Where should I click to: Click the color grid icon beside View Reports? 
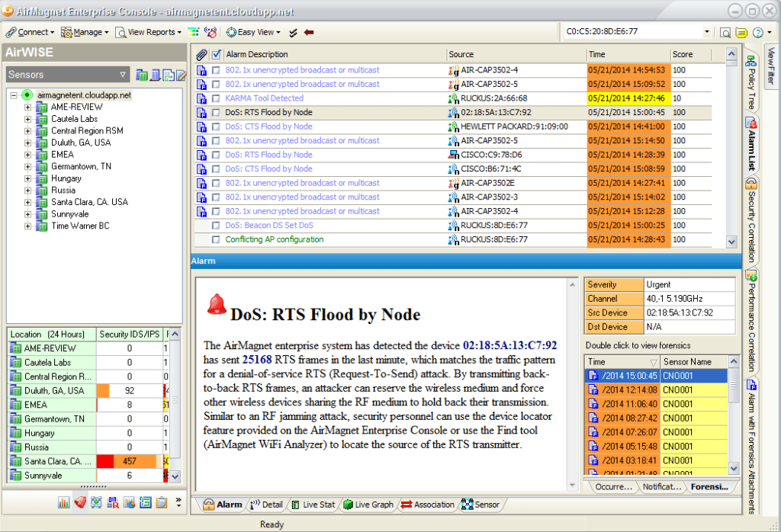[193, 32]
